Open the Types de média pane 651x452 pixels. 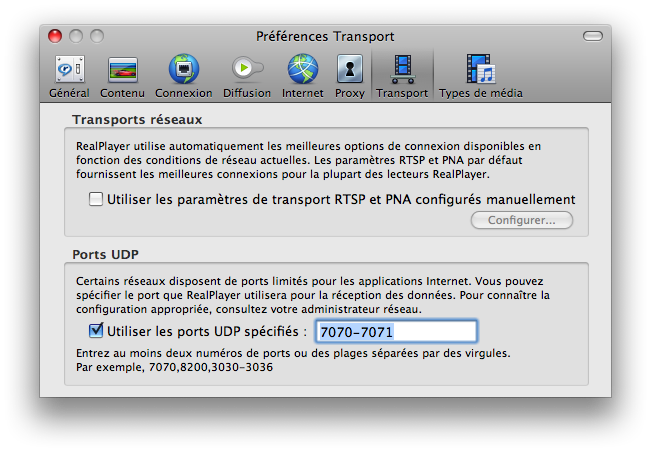[x=481, y=77]
